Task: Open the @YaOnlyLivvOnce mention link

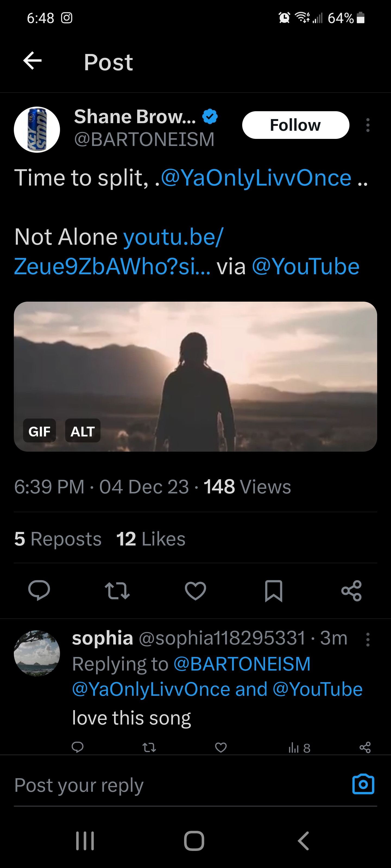Action: pos(256,178)
